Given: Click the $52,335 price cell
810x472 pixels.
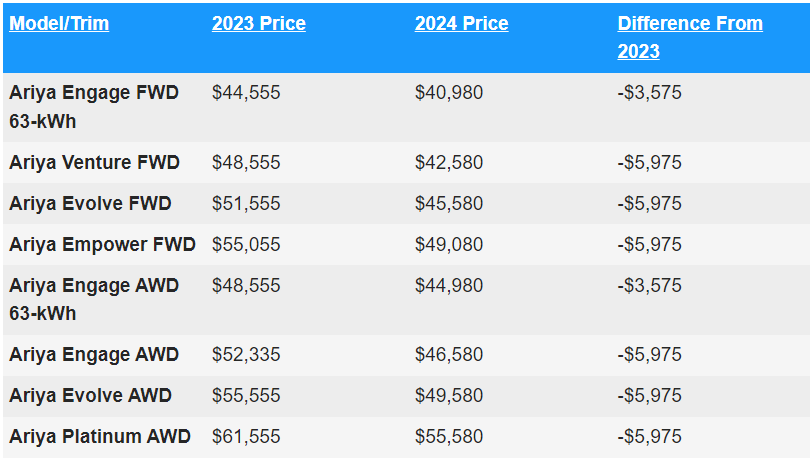Looking at the screenshot, I should coord(246,354).
